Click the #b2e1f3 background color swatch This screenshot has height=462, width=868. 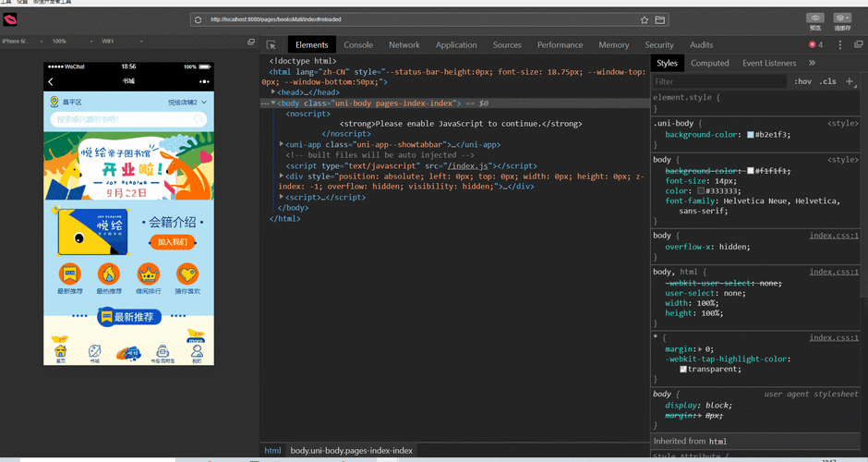click(751, 135)
